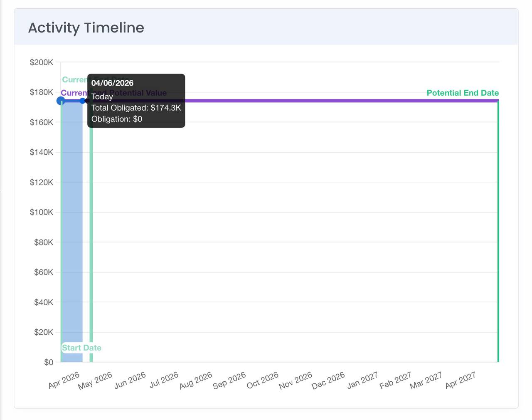Click the Oct 2026 axis label
The width and height of the screenshot is (532, 420).
(x=262, y=380)
